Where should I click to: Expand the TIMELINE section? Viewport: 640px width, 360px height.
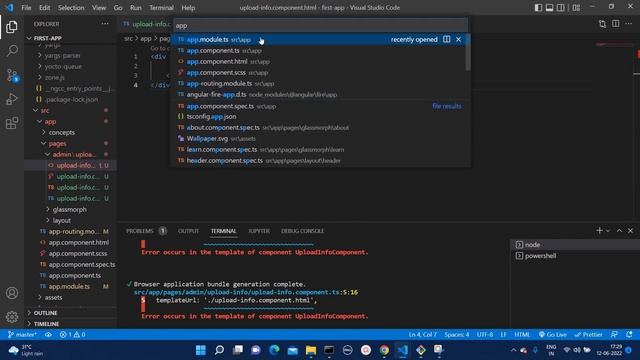71,324
